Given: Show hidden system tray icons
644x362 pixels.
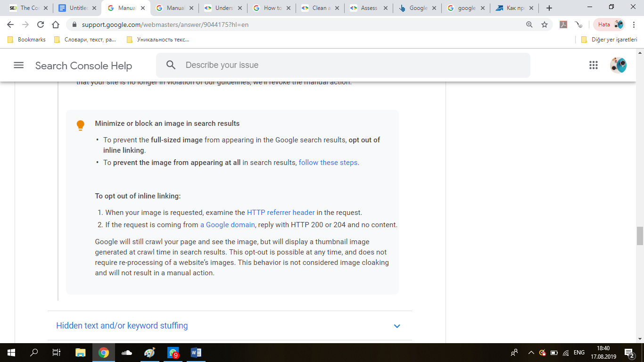Looking at the screenshot, I should click(531, 353).
